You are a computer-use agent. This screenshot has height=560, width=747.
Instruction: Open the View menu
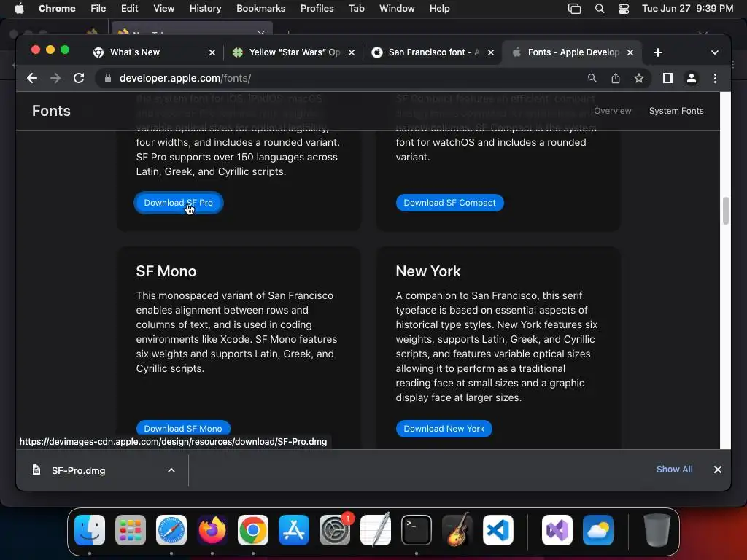coord(163,9)
